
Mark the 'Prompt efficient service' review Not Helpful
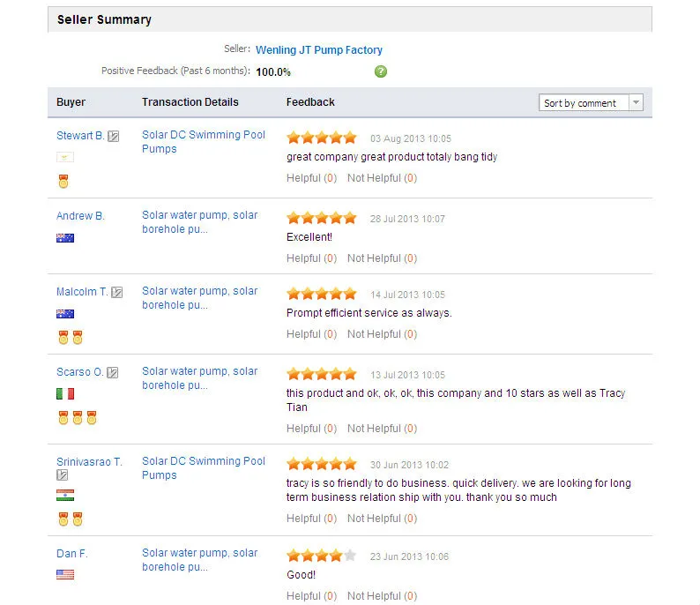point(382,334)
